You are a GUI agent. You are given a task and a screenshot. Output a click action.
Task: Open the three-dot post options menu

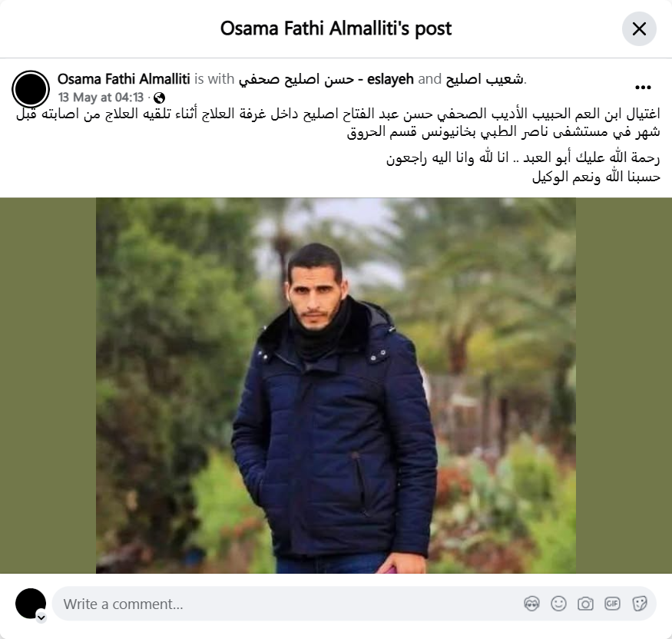click(643, 88)
